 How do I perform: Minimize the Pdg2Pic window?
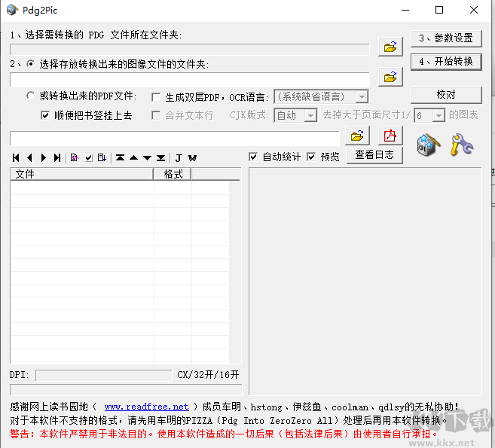(405, 10)
